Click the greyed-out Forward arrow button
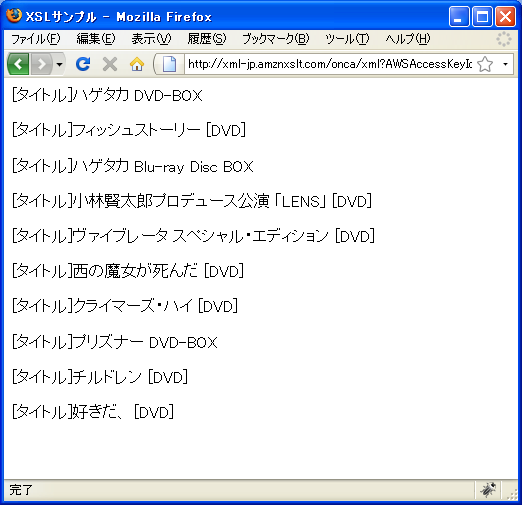 41,64
